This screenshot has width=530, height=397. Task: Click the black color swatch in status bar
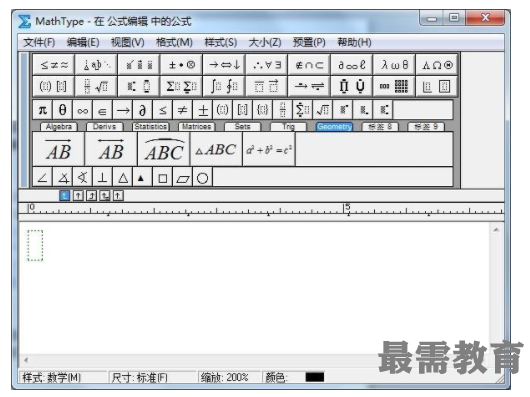(315, 377)
